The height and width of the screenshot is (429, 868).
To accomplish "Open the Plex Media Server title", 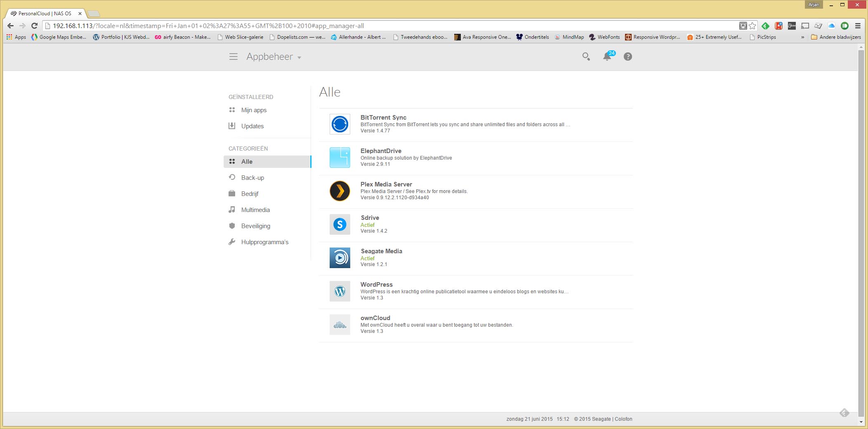I will click(x=386, y=184).
